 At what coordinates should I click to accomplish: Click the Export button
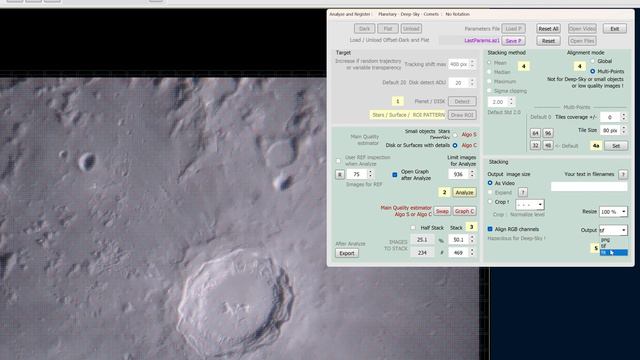(x=347, y=253)
